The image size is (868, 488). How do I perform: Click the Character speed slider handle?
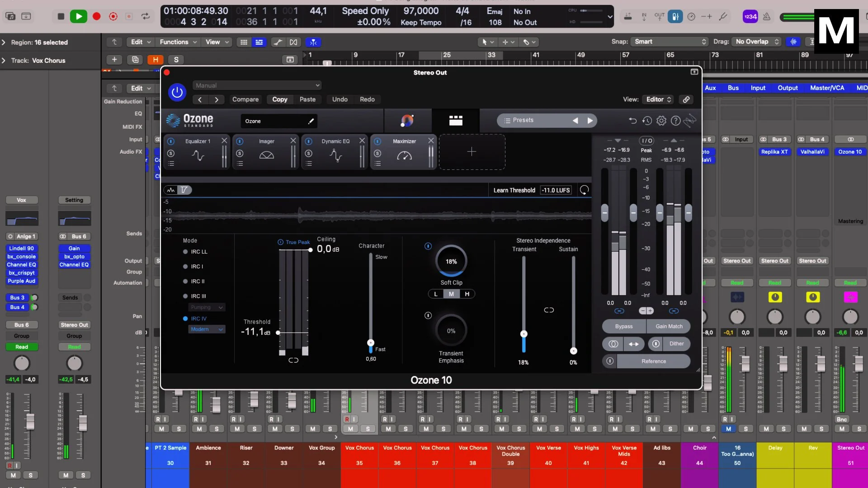tap(371, 343)
